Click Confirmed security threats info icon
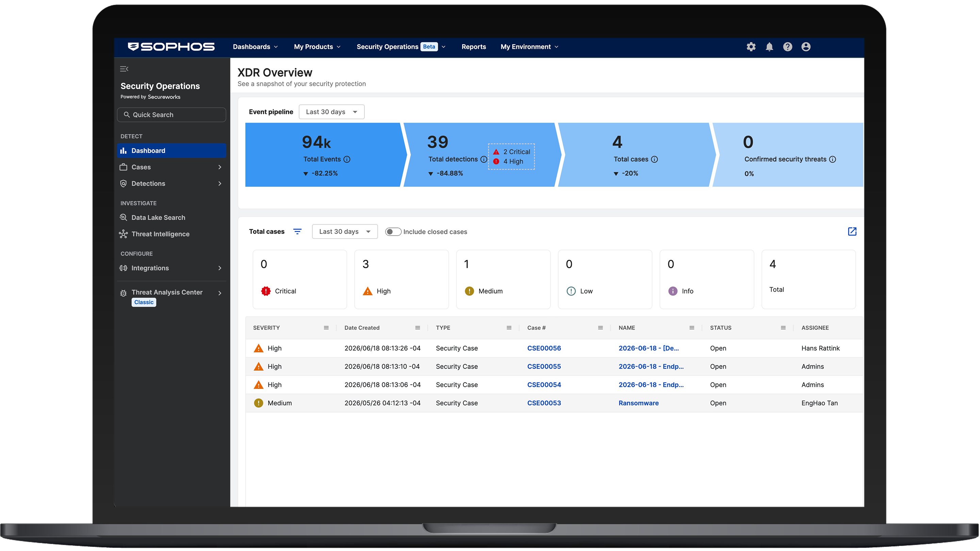Viewport: 980px width, 551px height. 832,159
